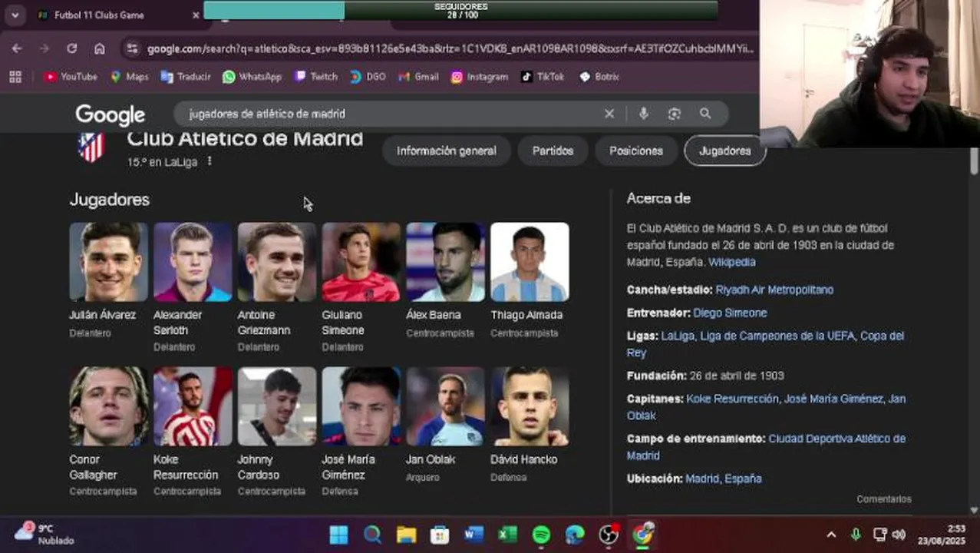Click the Google search box text
The width and height of the screenshot is (980, 553).
(x=267, y=114)
